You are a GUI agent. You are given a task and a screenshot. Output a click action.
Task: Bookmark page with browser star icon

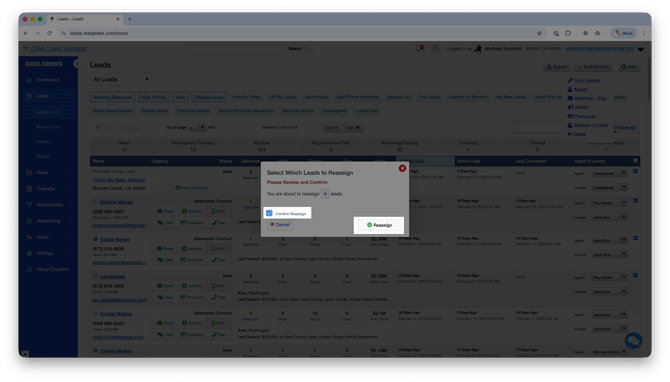point(539,33)
